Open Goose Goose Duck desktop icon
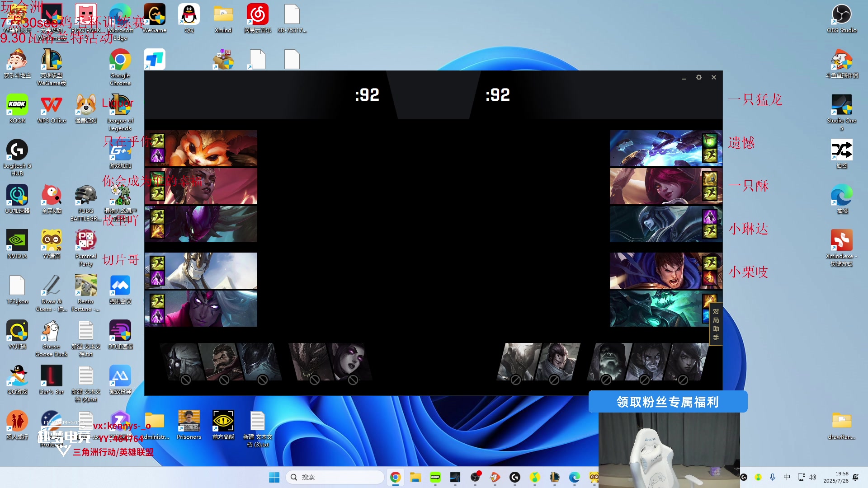This screenshot has height=488, width=868. [52, 338]
